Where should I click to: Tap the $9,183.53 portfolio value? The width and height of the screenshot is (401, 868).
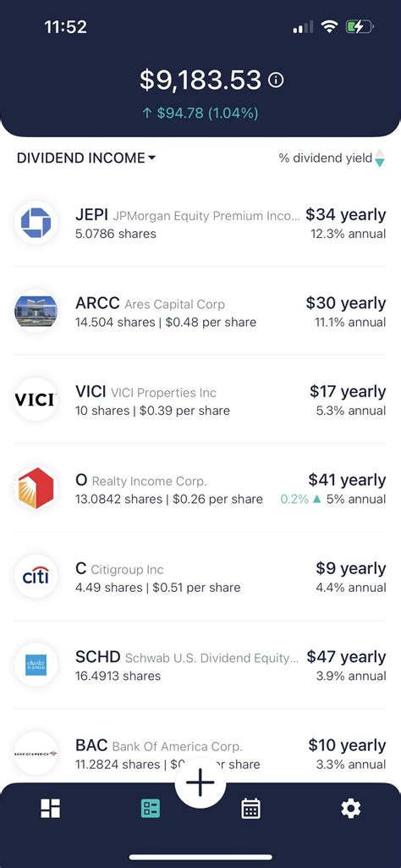point(200,80)
